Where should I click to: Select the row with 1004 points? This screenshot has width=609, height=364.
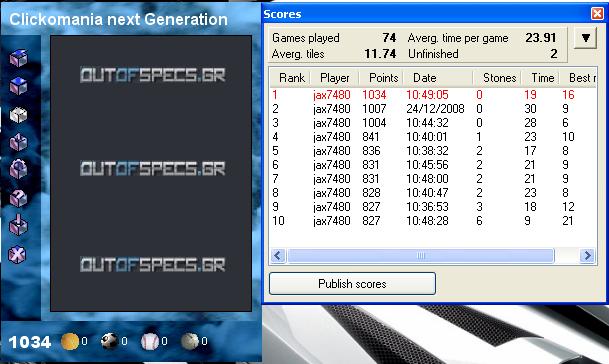click(433, 123)
